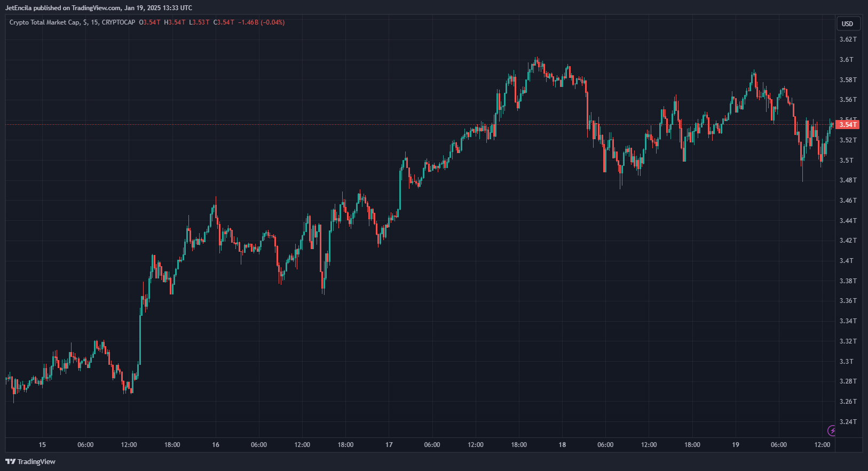Image resolution: width=868 pixels, height=471 pixels.
Task: Click the 3.3T price scale label
Action: (x=847, y=362)
